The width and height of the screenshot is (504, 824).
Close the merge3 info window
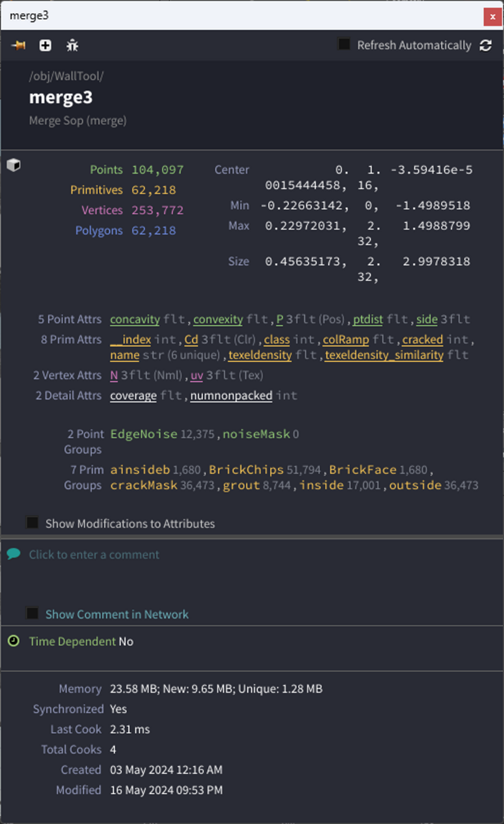click(491, 16)
